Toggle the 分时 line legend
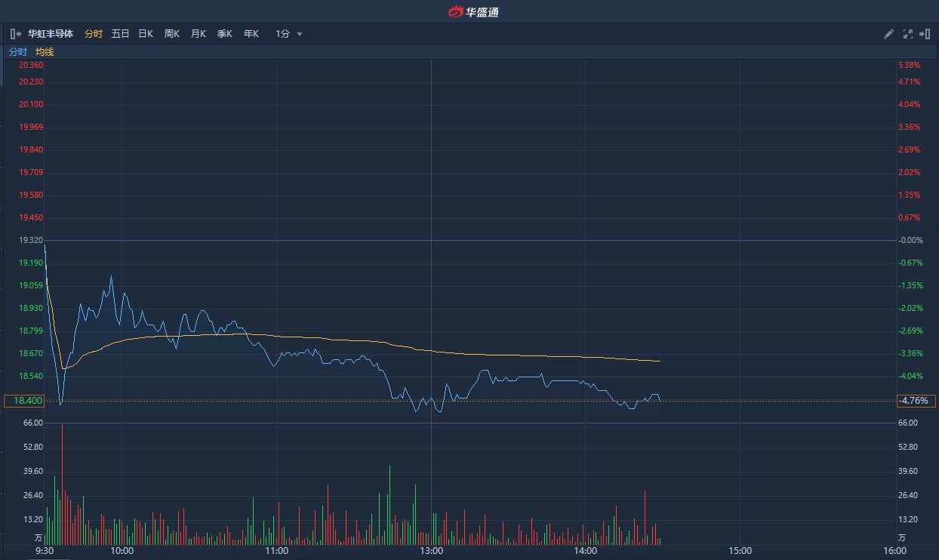Viewport: 939px width, 560px height. tap(17, 52)
